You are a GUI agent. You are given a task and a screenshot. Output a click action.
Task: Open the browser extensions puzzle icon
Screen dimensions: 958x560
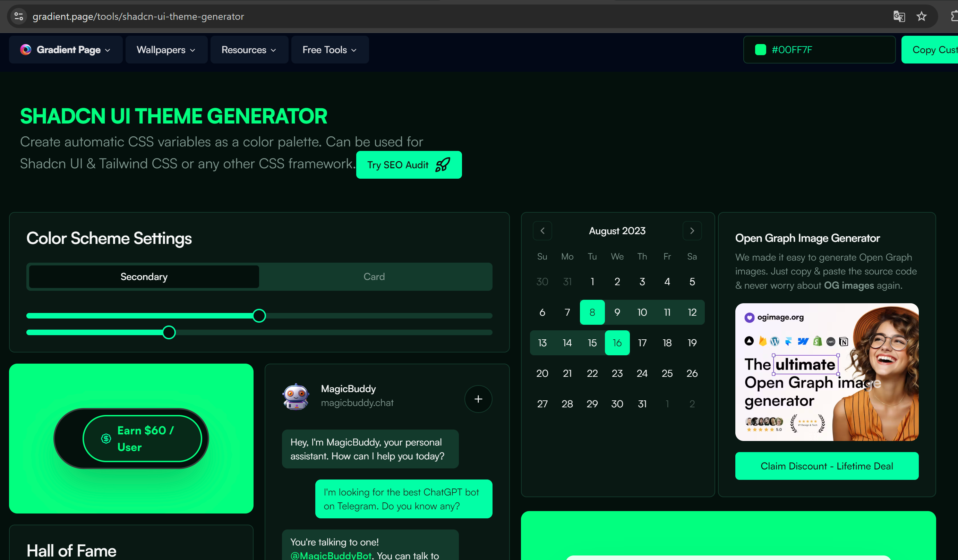coord(953,16)
